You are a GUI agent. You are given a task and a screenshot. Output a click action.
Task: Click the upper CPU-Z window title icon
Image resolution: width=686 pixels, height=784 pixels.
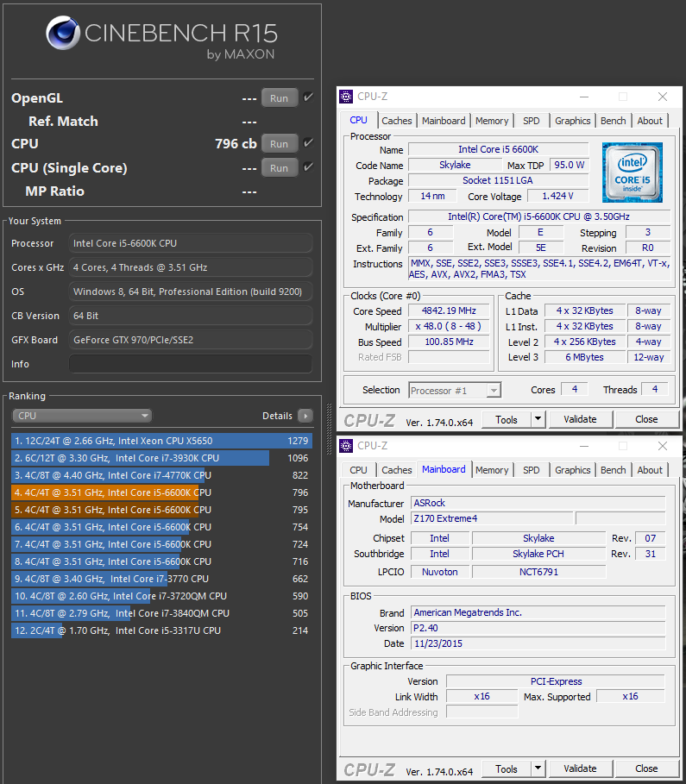coord(346,97)
